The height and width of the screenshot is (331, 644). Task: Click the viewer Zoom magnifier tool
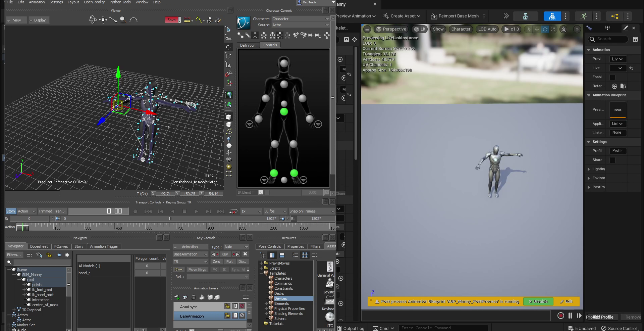(123, 20)
